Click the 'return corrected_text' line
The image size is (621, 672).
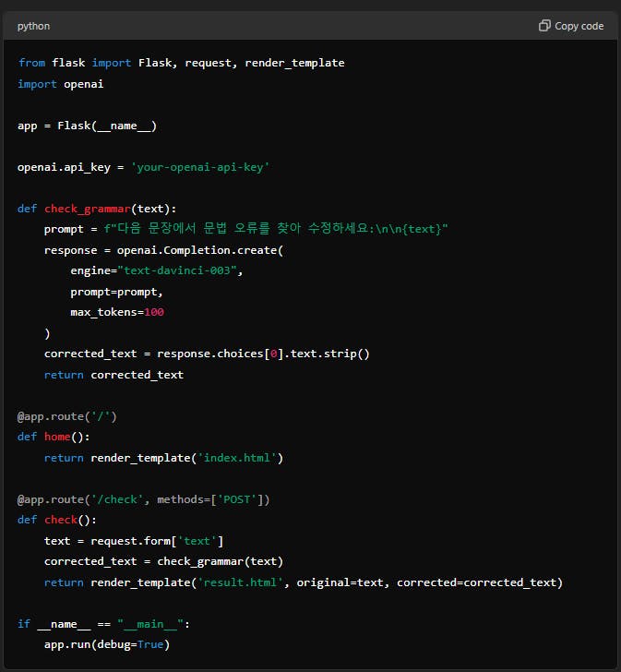coord(113,375)
